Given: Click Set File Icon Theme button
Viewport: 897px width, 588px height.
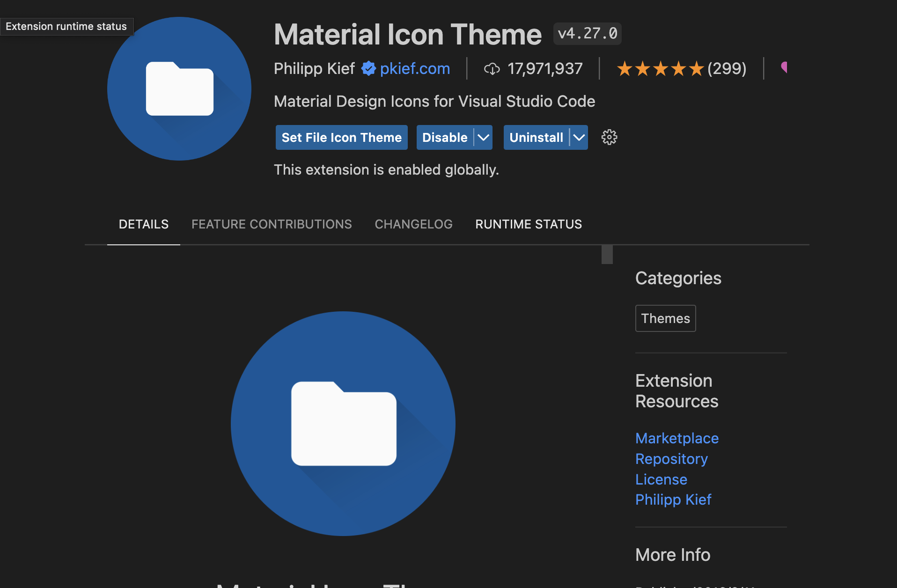Looking at the screenshot, I should point(342,137).
